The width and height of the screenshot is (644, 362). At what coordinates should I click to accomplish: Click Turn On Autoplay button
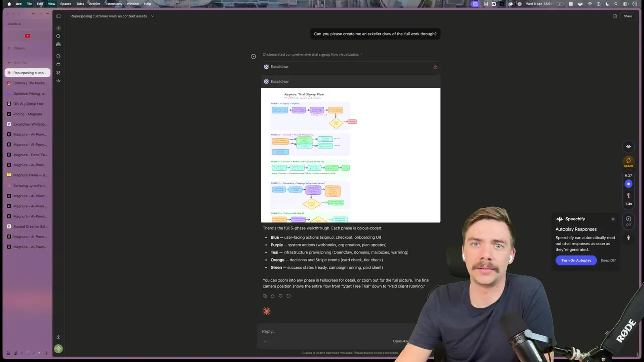[576, 260]
